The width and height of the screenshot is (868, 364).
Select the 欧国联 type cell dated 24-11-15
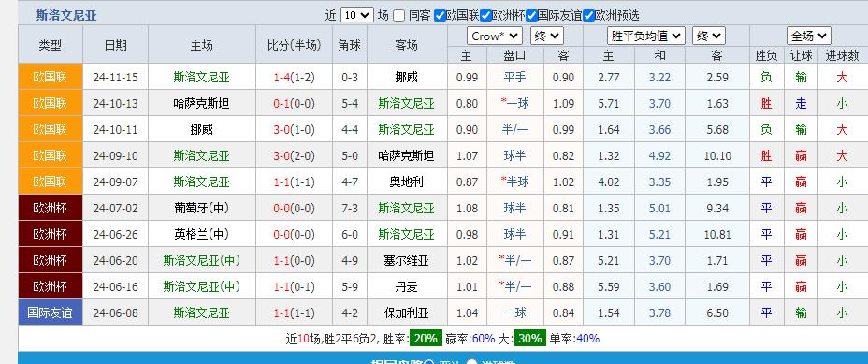click(51, 77)
